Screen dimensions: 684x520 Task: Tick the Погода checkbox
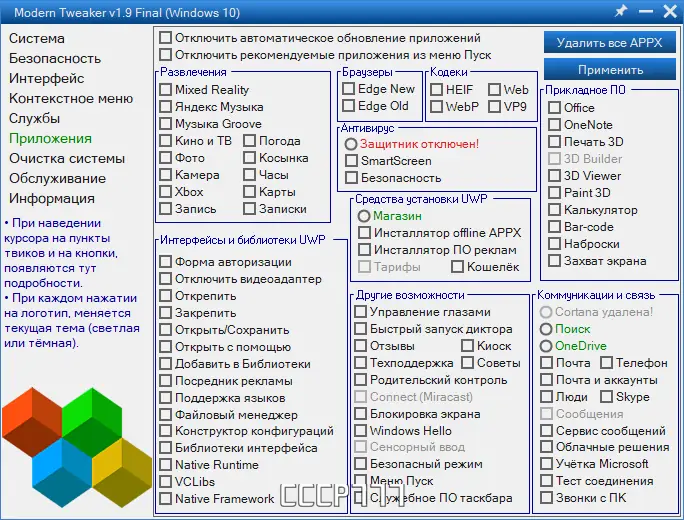tap(250, 140)
